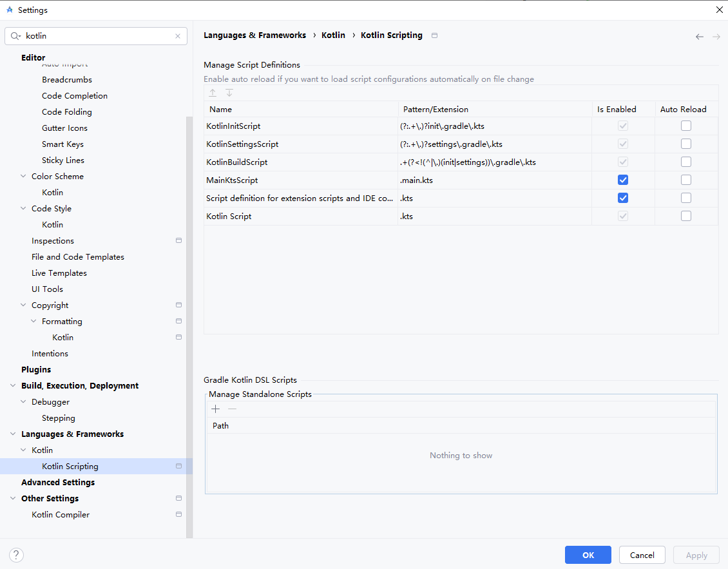Open help with question mark icon
The width and height of the screenshot is (728, 569).
tap(16, 555)
